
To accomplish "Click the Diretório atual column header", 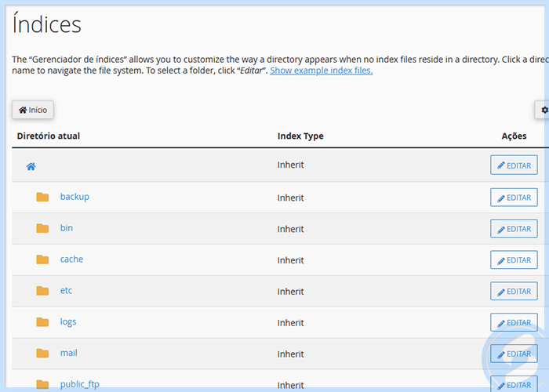I will (49, 136).
